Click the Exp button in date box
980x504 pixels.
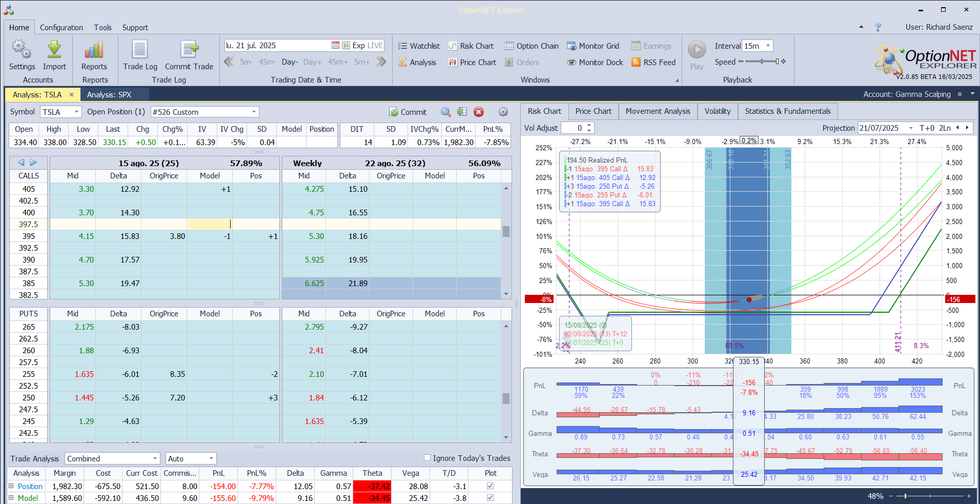tap(359, 46)
